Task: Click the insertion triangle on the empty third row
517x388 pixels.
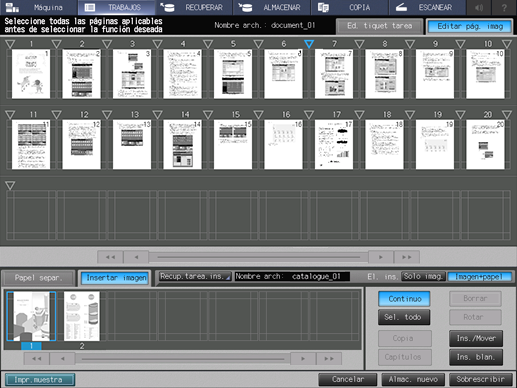Action: click(x=10, y=185)
